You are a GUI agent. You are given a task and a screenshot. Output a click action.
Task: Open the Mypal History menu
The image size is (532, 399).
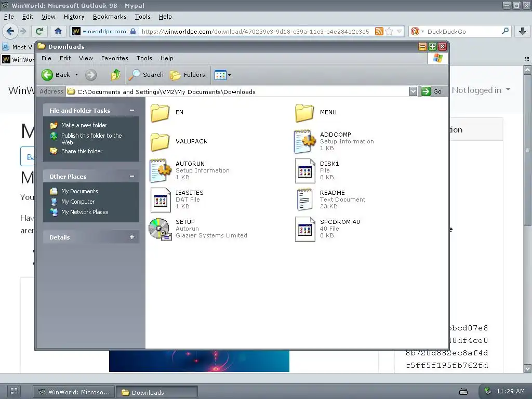(74, 17)
